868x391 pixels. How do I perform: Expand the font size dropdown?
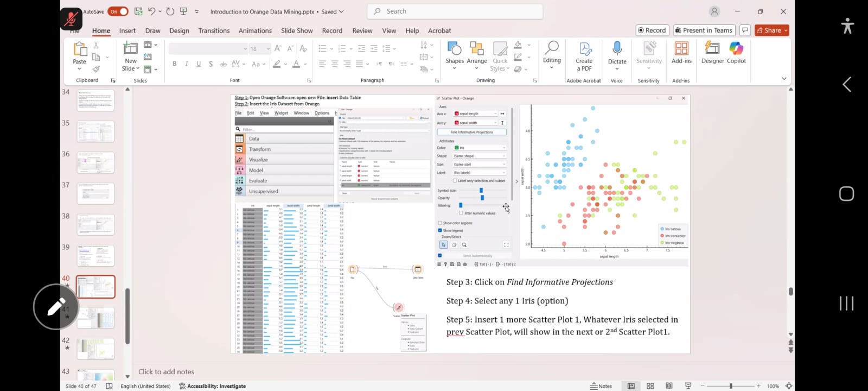click(268, 49)
